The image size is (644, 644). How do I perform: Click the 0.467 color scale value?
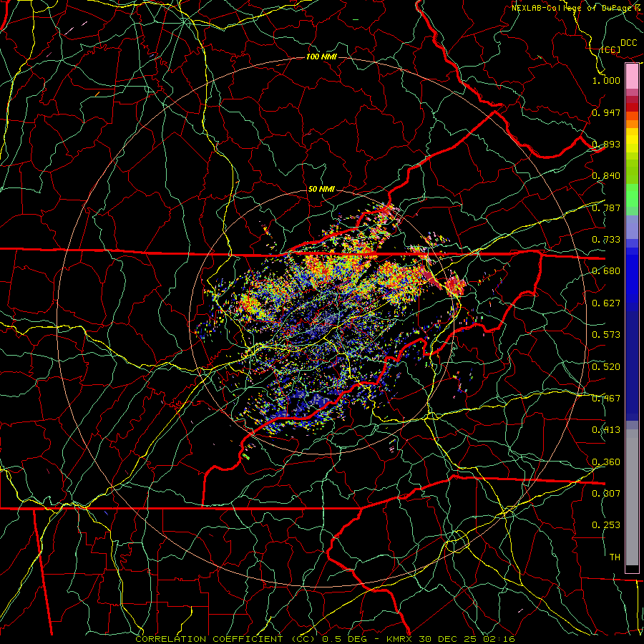606,399
